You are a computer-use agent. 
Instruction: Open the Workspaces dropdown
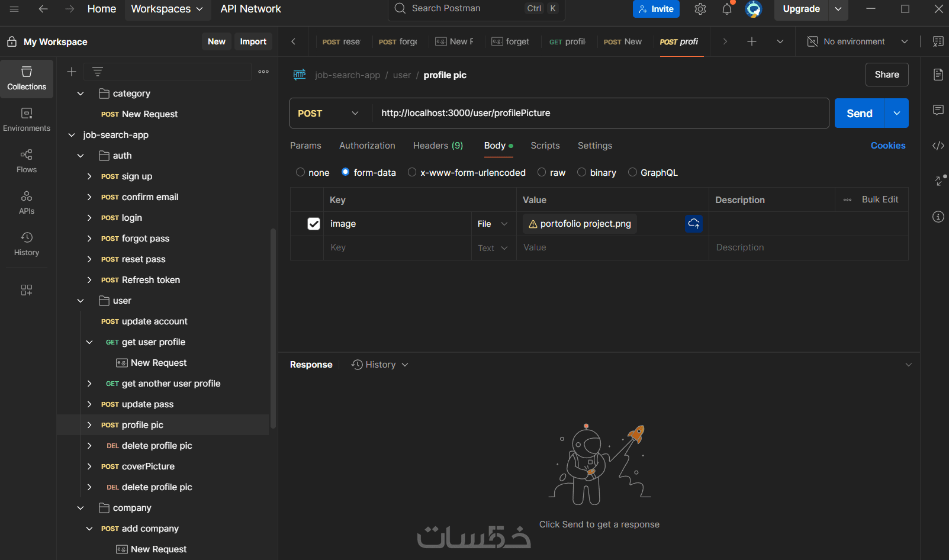167,9
